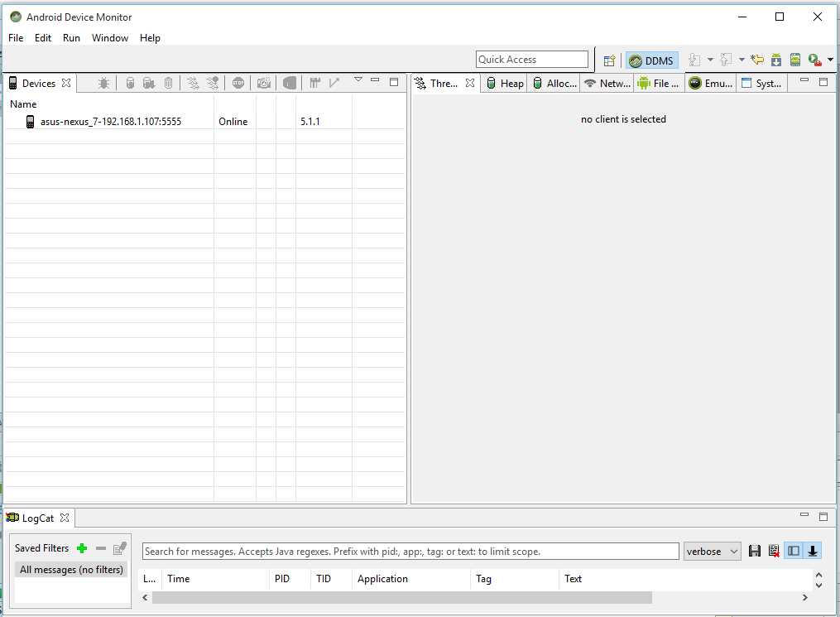
Task: Open the Run External Tools dropdown arrow
Action: (x=830, y=60)
